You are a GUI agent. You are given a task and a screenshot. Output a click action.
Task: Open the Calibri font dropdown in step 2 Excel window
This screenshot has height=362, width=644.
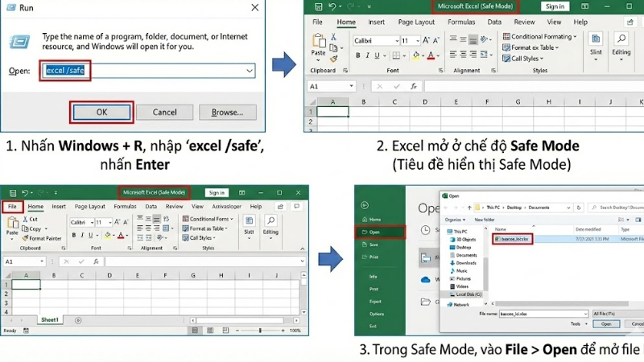(397, 41)
